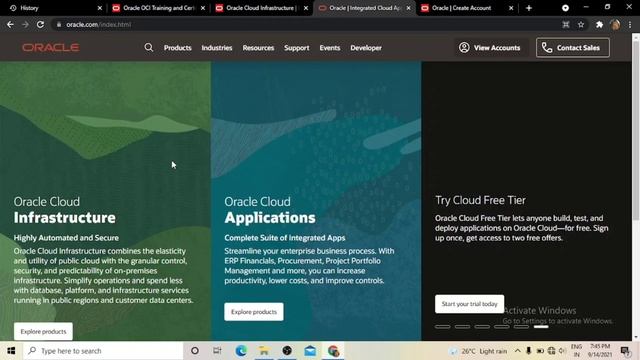The image size is (640, 360).
Task: Open Cortana circle icon in taskbar
Action: tap(195, 351)
